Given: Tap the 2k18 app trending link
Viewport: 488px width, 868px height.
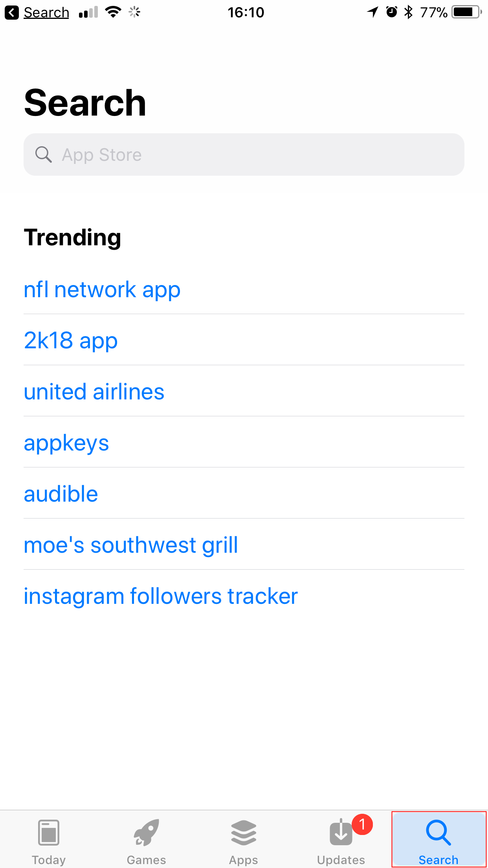Looking at the screenshot, I should click(x=71, y=340).
